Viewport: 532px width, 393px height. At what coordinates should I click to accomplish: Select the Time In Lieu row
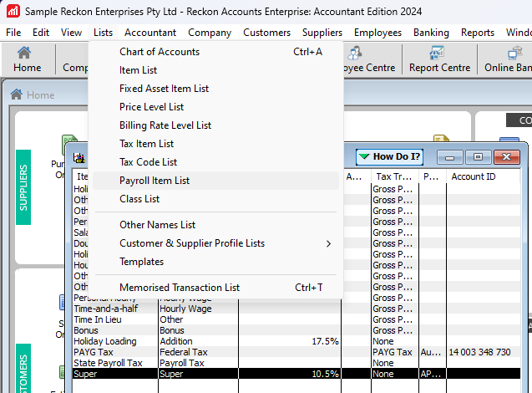click(296, 319)
